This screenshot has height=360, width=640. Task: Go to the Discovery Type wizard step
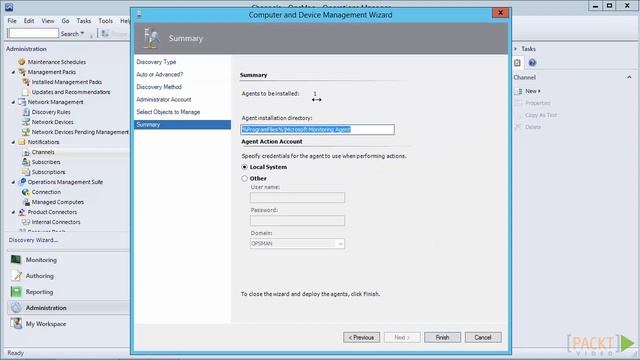[156, 62]
